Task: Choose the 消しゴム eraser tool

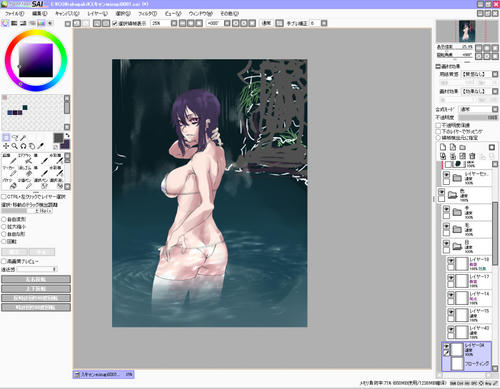Action: point(25,171)
